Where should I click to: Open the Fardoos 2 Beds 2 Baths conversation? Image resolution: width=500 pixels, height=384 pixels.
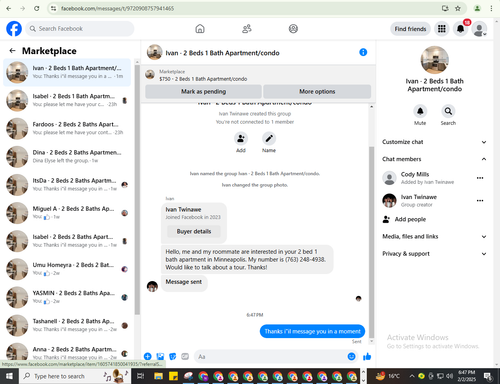click(x=67, y=128)
